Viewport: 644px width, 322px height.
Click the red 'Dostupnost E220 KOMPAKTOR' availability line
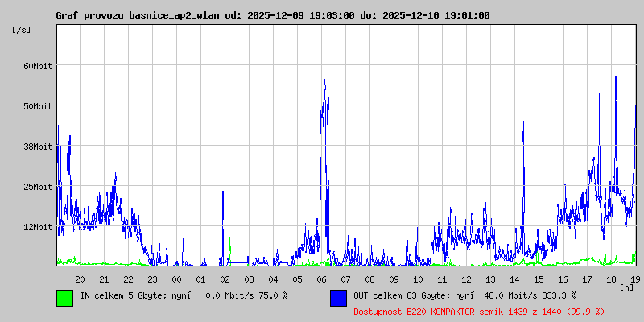coord(479,312)
